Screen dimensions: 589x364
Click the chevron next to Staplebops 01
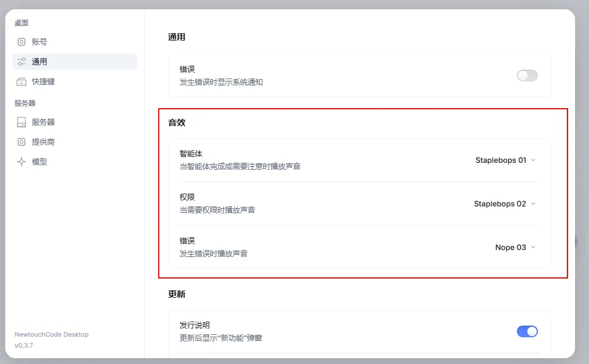coord(533,160)
